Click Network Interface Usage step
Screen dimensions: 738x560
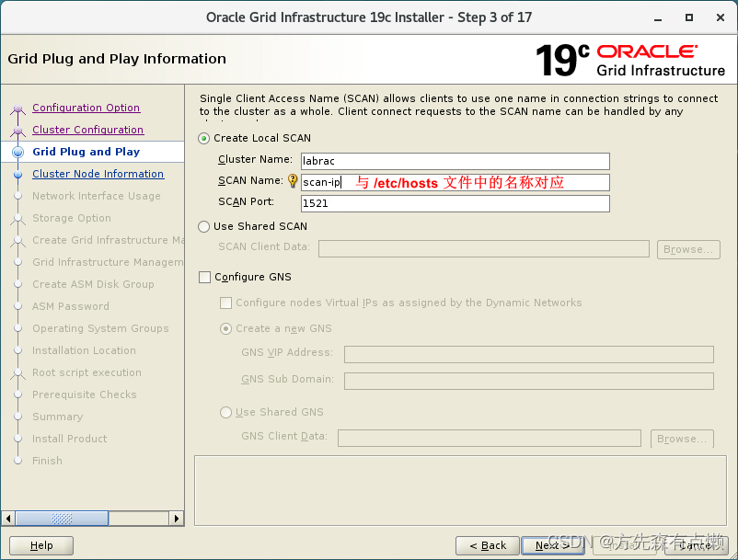coord(97,196)
